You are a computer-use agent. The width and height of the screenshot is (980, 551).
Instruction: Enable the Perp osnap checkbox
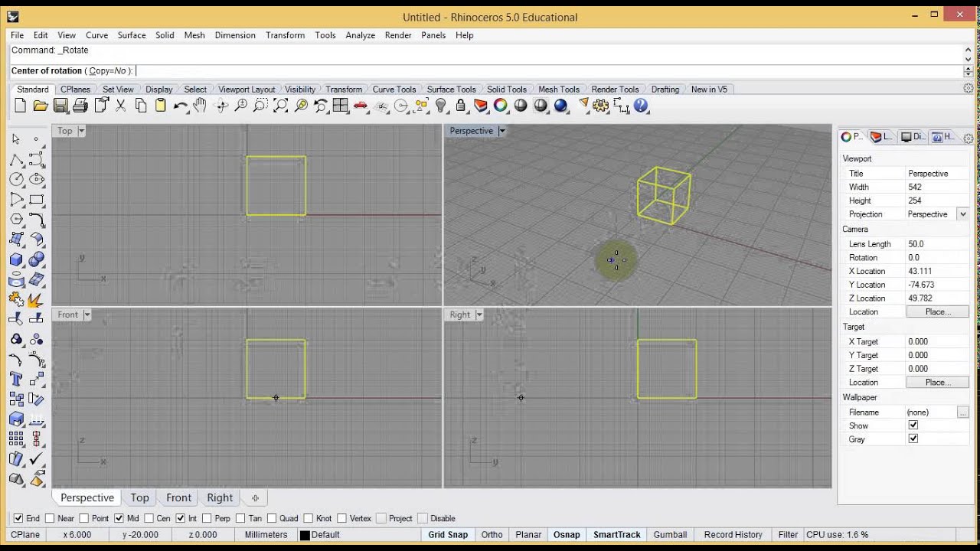[x=207, y=518]
